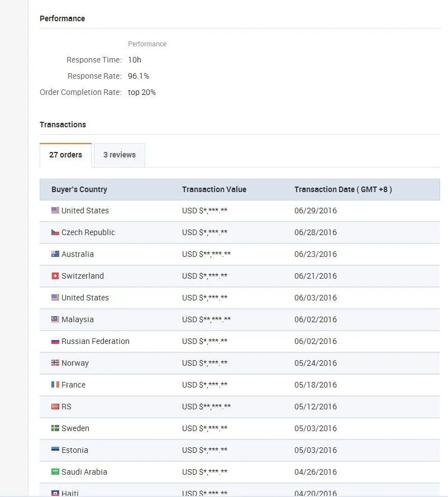Click the Russian Federation flag icon
The height and width of the screenshot is (497, 448).
point(55,341)
